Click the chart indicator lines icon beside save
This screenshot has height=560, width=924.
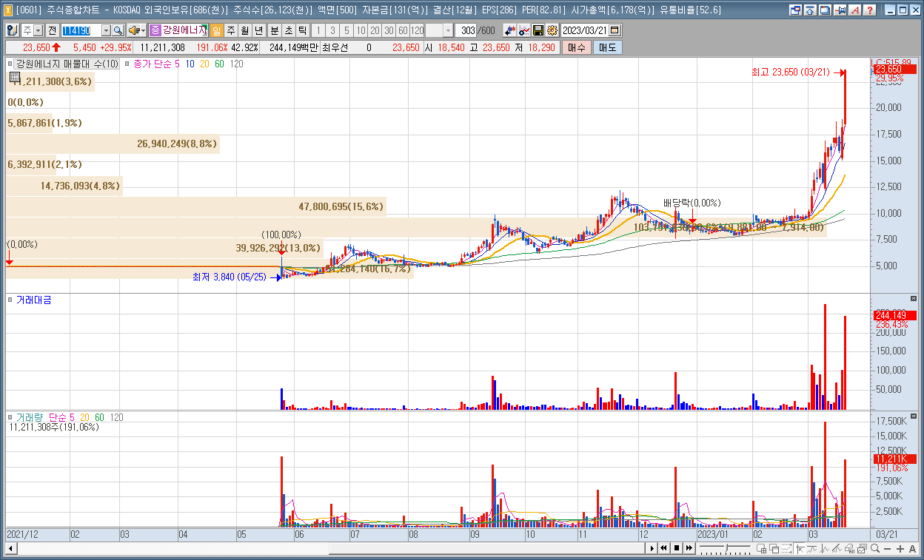click(x=524, y=30)
